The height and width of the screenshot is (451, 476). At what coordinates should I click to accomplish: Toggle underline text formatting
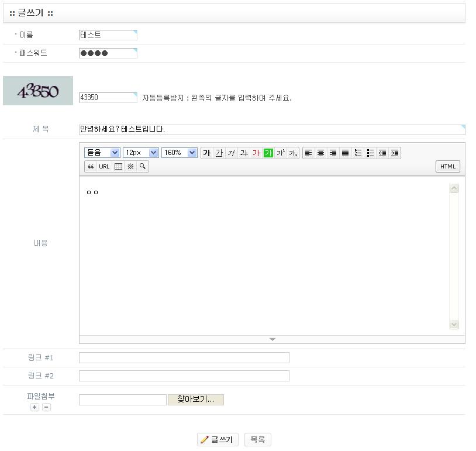[219, 153]
